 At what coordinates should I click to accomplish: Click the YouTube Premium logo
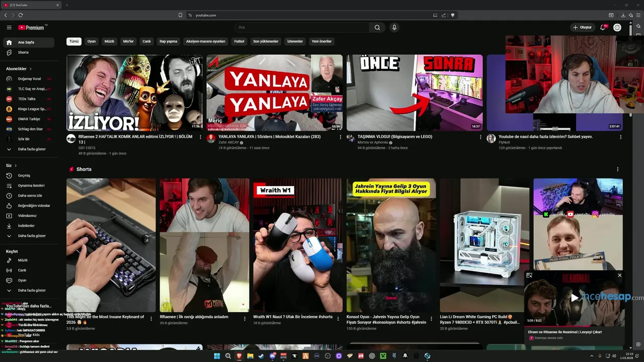click(32, 28)
